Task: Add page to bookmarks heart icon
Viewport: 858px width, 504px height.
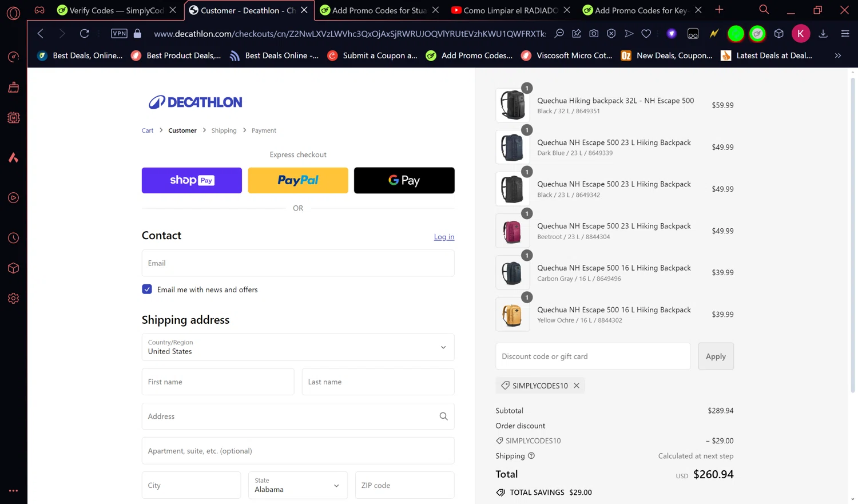Action: pyautogui.click(x=646, y=34)
